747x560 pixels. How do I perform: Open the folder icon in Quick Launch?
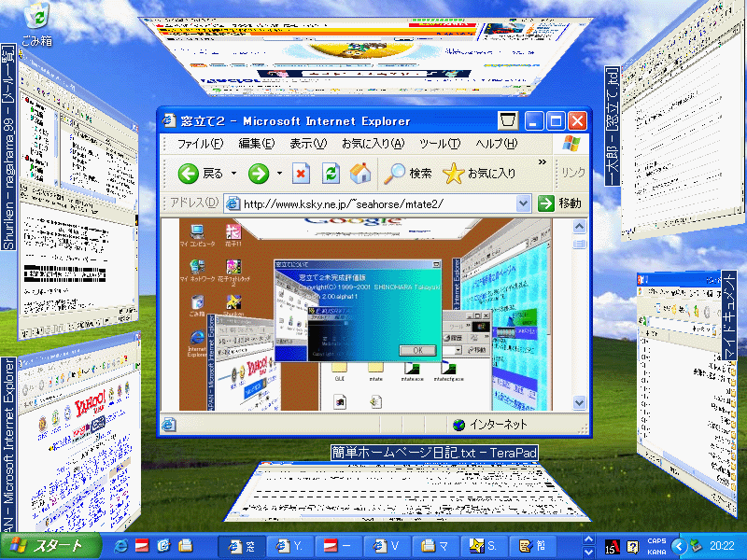tap(185, 546)
